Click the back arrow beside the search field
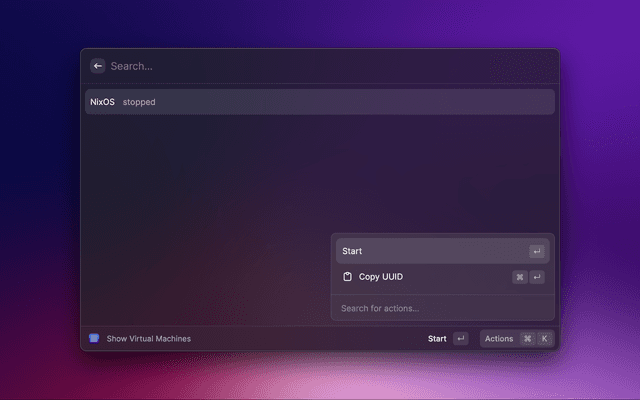Viewport: 640px width, 400px height. click(x=98, y=66)
